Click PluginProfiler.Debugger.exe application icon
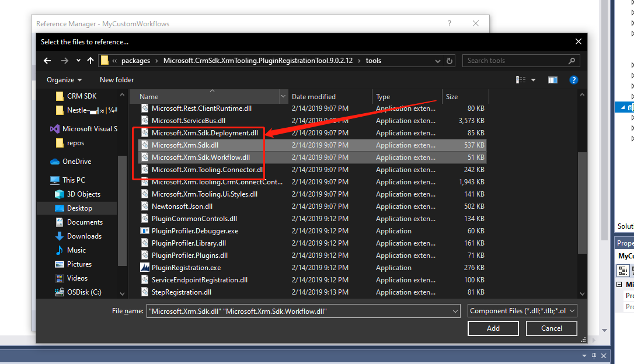634x364 pixels. click(x=144, y=231)
